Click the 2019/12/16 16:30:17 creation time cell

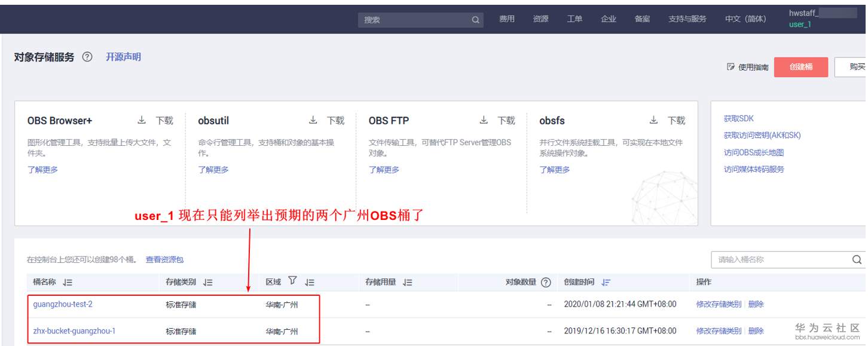click(620, 331)
